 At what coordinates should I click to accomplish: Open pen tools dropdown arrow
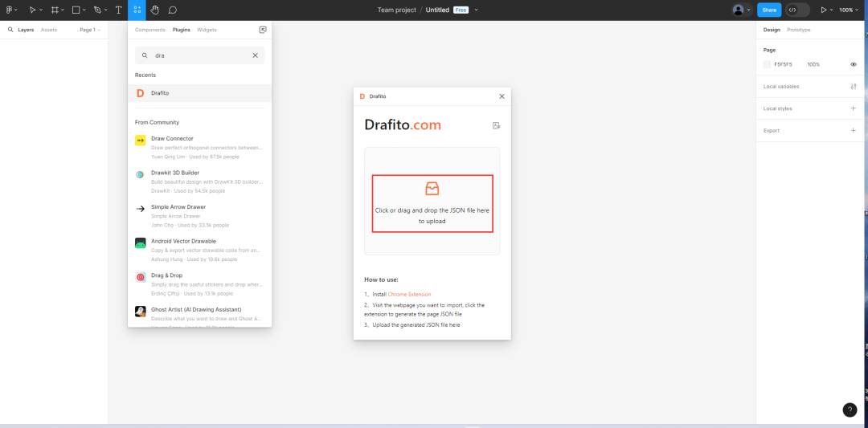pyautogui.click(x=106, y=10)
